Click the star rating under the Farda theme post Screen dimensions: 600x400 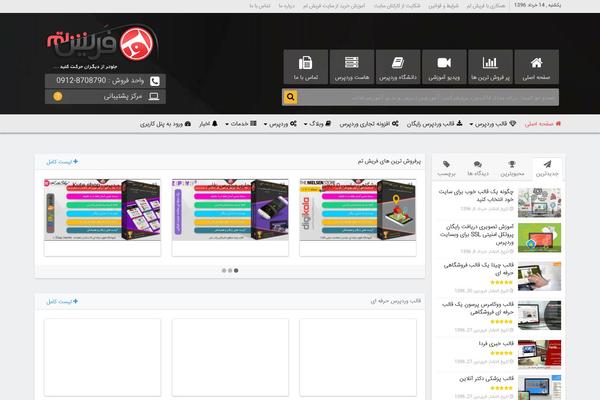(x=502, y=353)
